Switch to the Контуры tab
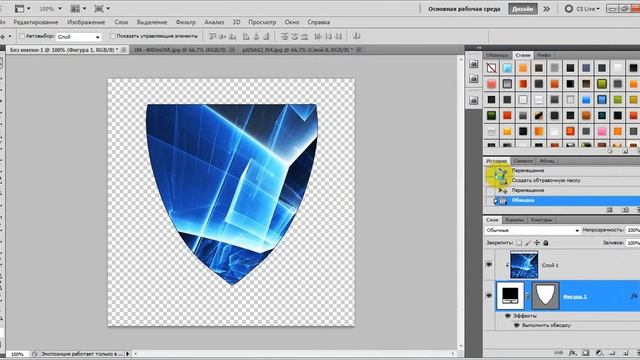Image resolution: width=640 pixels, height=360 pixels. point(542,220)
